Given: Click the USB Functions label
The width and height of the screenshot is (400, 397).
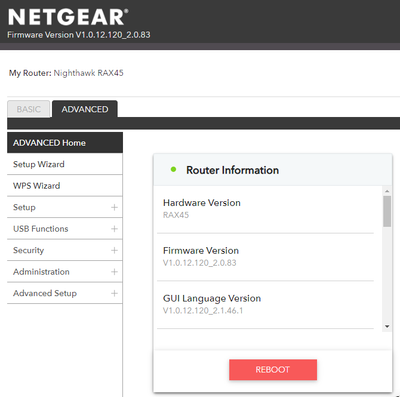Looking at the screenshot, I should [41, 229].
